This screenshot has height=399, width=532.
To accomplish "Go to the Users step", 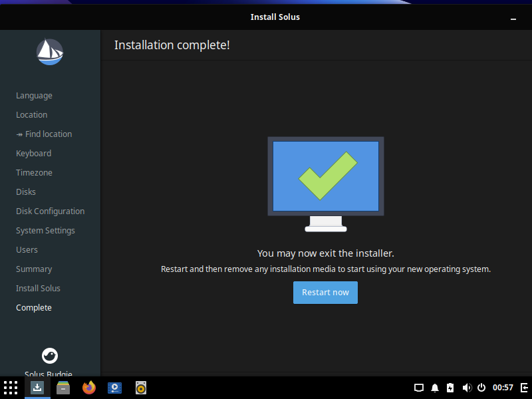I will [x=27, y=250].
